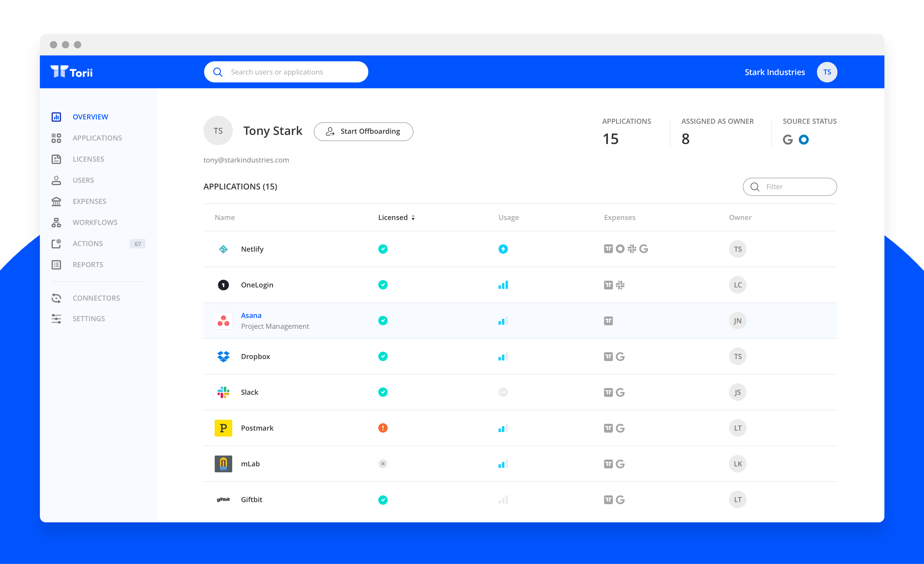Click Netlify green licensed checkmark
Image resolution: width=924 pixels, height=564 pixels.
[382, 249]
